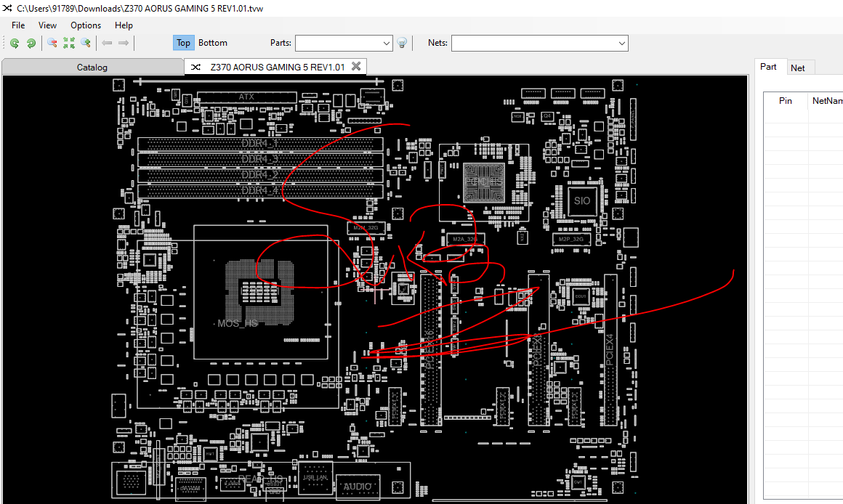
Task: Click the light bulb highlight icon beside Parts
Action: (402, 43)
